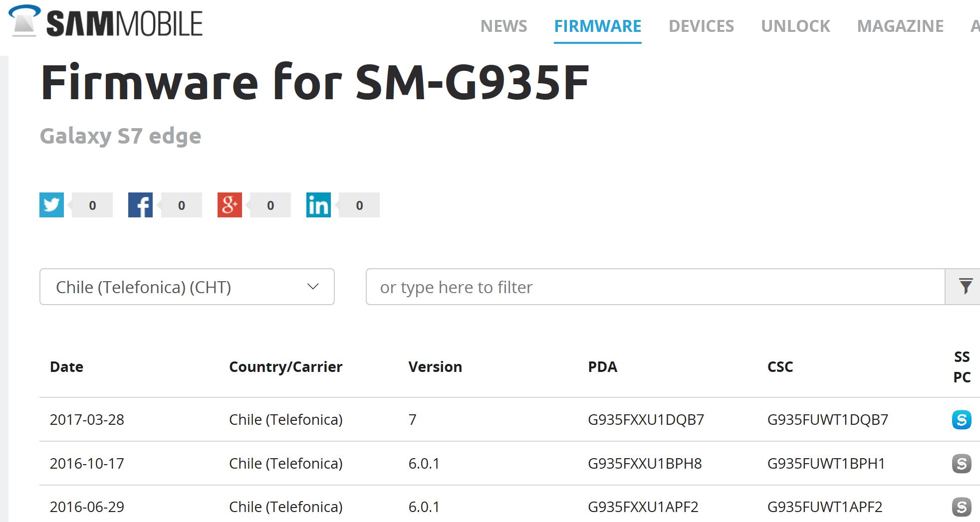
Task: Open the Chile (Telefonica) (CHT) country dropdown
Action: coord(187,287)
